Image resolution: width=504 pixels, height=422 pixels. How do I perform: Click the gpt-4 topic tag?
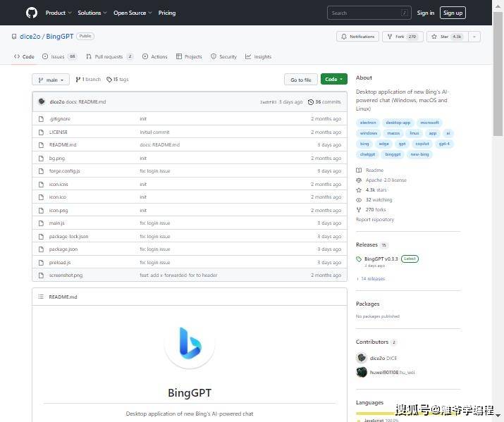click(444, 144)
